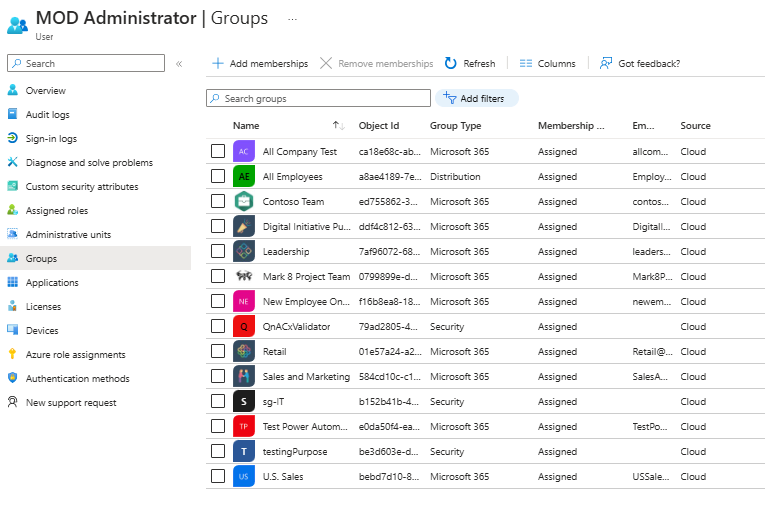The image size is (765, 523).
Task: Click the Mark 8 Project Team drone avatar
Action: pos(244,276)
